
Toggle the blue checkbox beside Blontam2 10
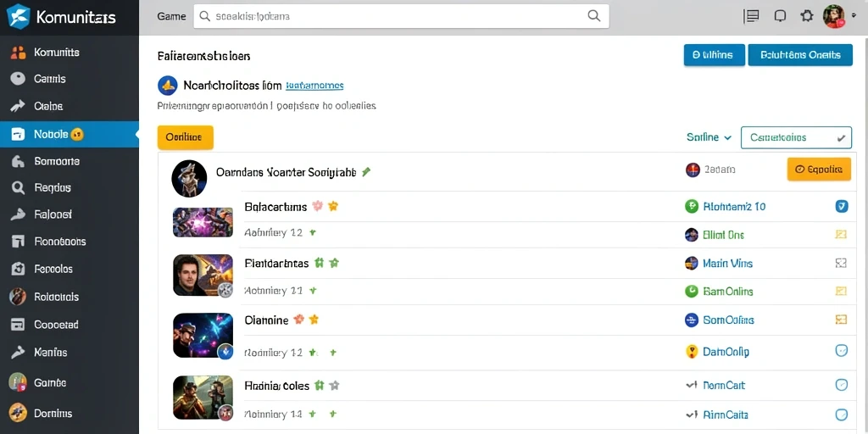click(x=842, y=207)
